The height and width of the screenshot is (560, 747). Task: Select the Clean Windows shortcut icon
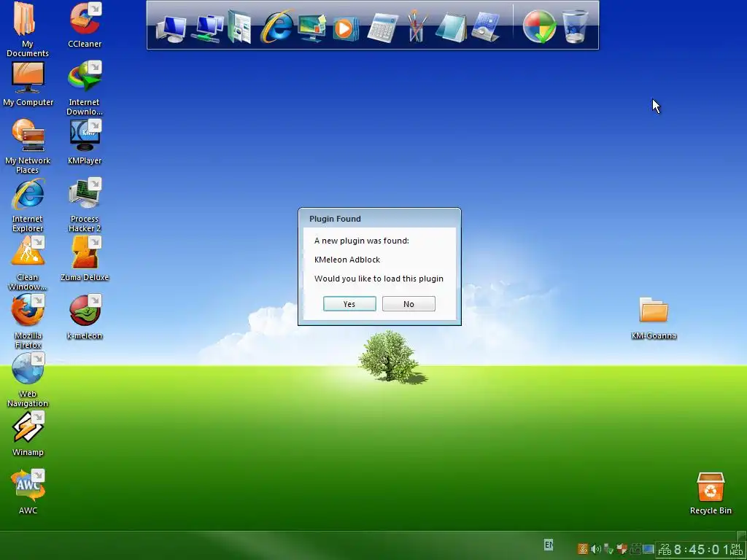[28, 263]
